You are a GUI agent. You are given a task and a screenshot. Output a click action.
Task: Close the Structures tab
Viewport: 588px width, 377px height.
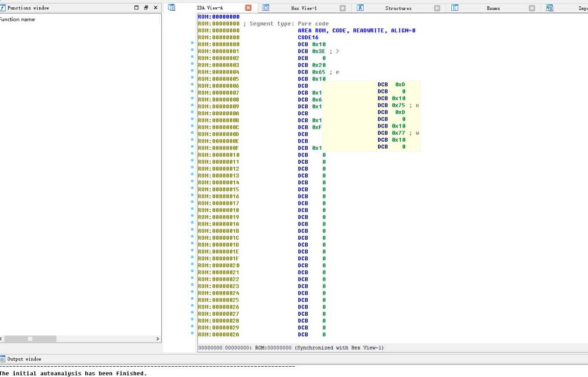(x=437, y=8)
